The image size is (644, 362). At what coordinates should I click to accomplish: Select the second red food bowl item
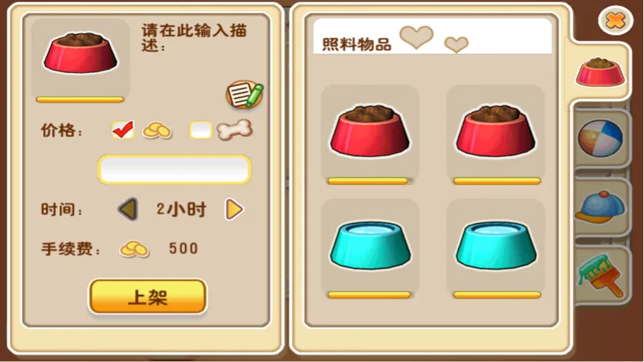(x=496, y=135)
